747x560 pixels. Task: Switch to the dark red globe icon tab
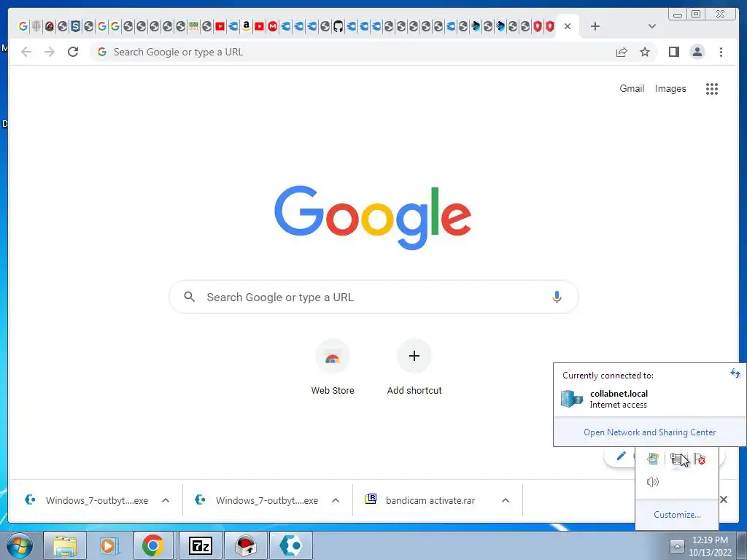point(49,26)
